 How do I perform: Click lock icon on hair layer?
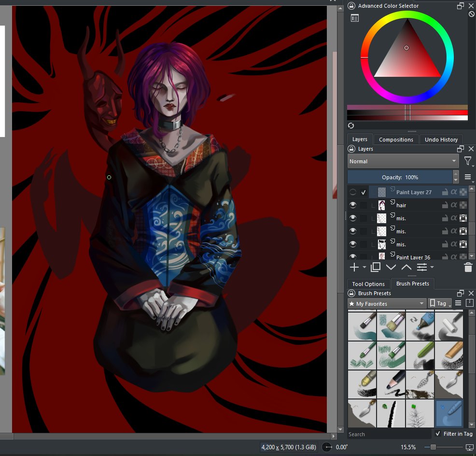coord(445,205)
